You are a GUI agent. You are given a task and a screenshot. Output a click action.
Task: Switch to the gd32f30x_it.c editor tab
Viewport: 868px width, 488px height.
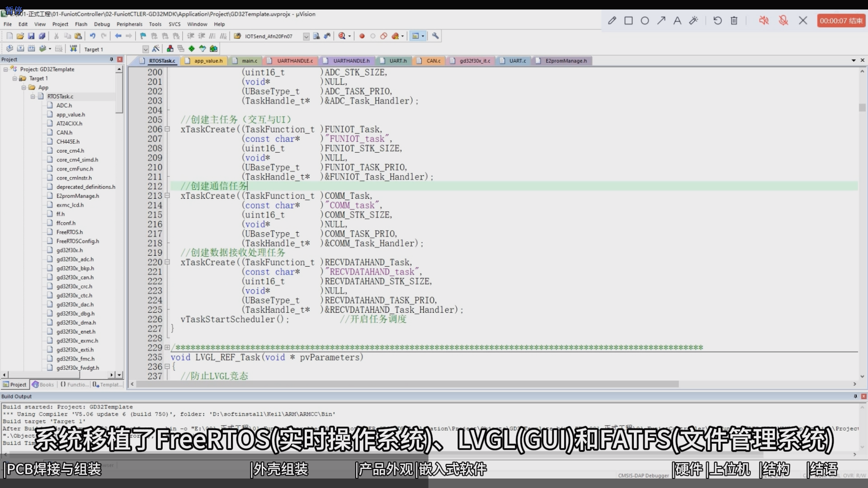coord(471,61)
